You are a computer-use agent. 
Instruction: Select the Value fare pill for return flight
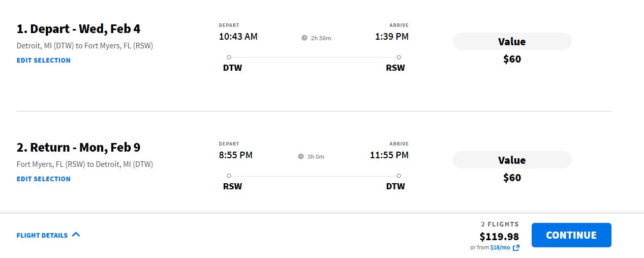pyautogui.click(x=512, y=160)
